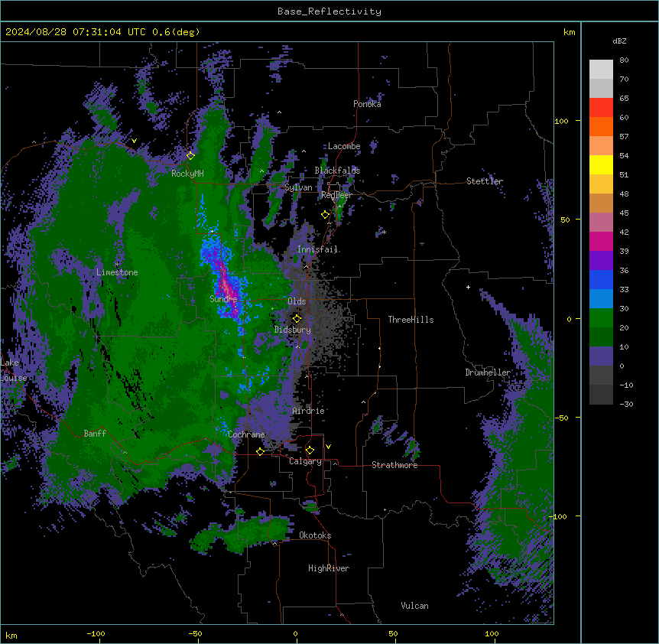Click the Lacombe city label

[344, 146]
